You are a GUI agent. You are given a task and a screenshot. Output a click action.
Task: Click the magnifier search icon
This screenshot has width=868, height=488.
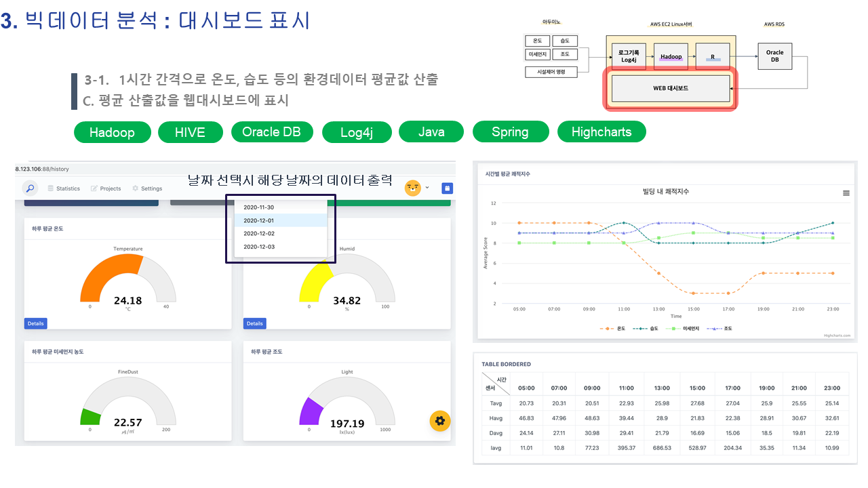(30, 188)
